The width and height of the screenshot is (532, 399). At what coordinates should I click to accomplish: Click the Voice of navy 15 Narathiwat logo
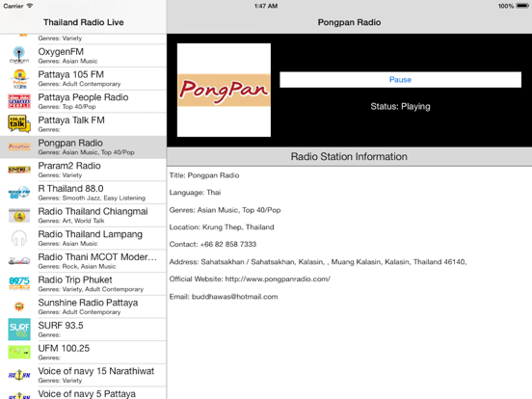[19, 375]
